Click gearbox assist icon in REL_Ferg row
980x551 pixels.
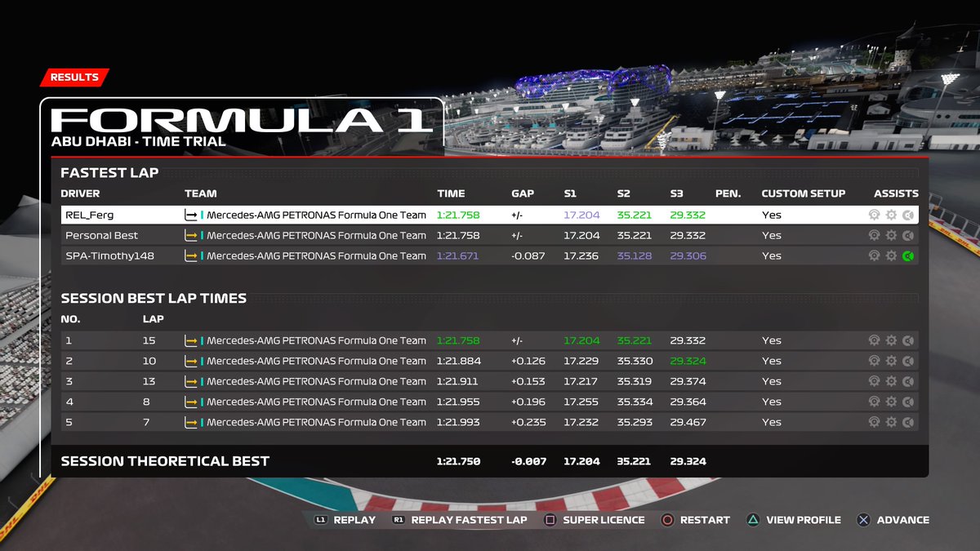(x=891, y=215)
